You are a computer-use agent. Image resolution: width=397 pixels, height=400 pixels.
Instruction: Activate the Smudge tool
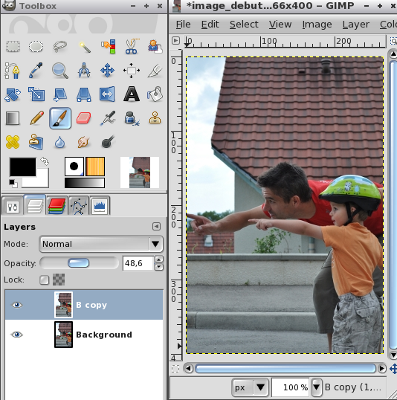pos(84,142)
